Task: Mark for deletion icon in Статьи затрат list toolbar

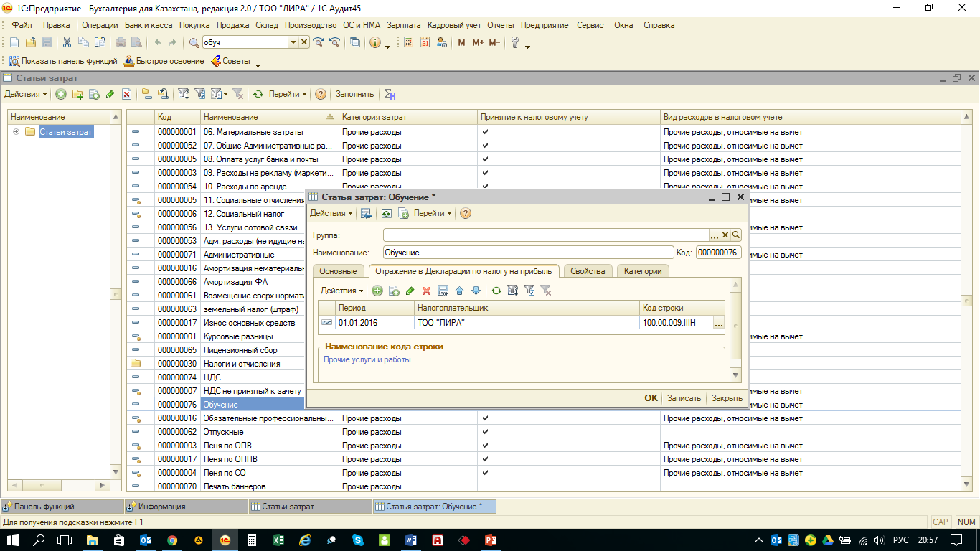Action: 126,94
